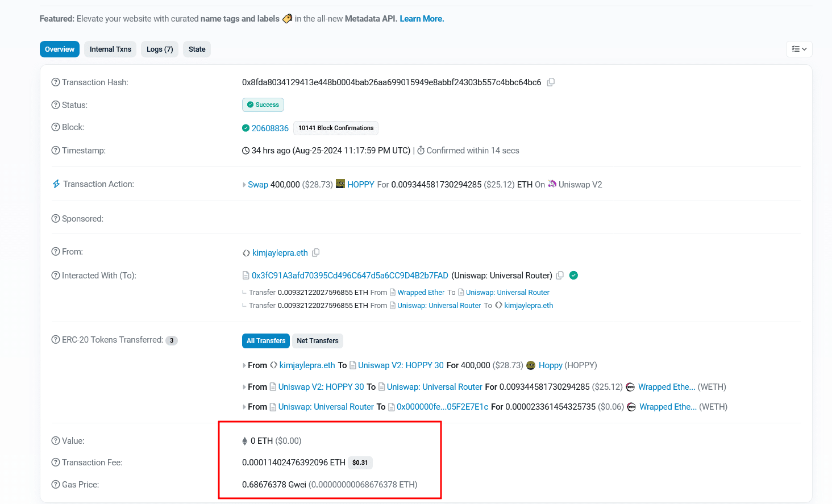Click the $0.31 transaction fee badge
The height and width of the screenshot is (504, 832).
click(360, 463)
